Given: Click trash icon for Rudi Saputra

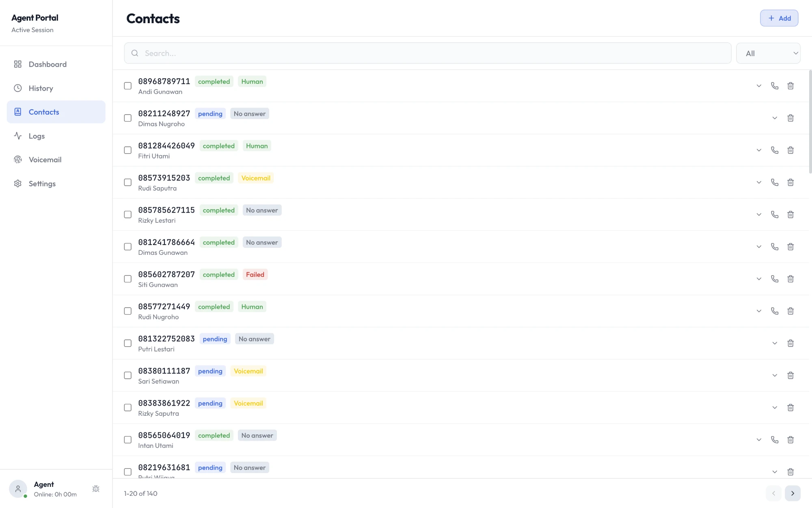Looking at the screenshot, I should [x=790, y=182].
